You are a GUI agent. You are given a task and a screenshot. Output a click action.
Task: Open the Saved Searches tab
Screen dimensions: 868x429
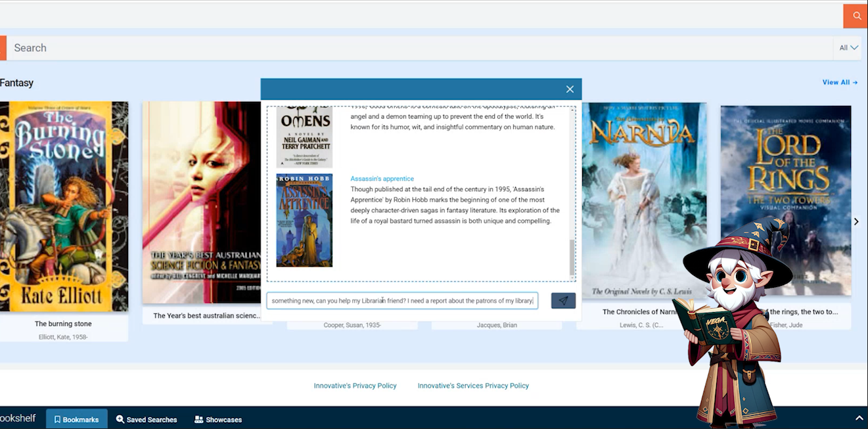pos(147,419)
